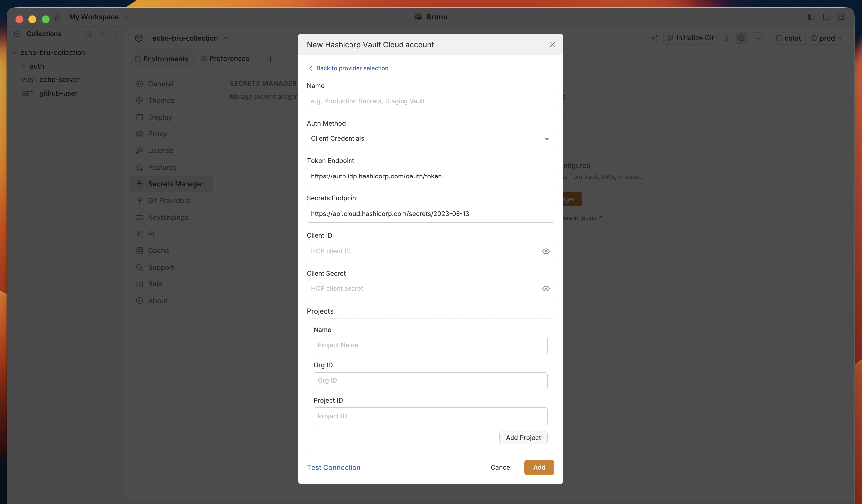Toggle the bottom panel layout icon
This screenshot has width=862, height=504.
(826, 17)
